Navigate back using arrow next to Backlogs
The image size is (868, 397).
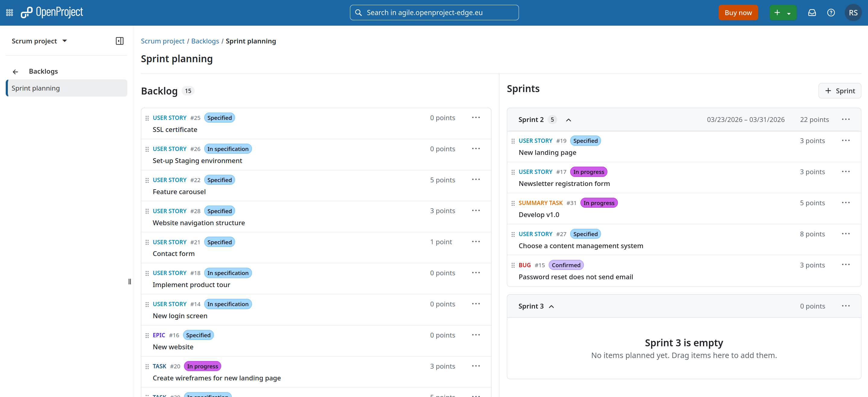pyautogui.click(x=15, y=72)
